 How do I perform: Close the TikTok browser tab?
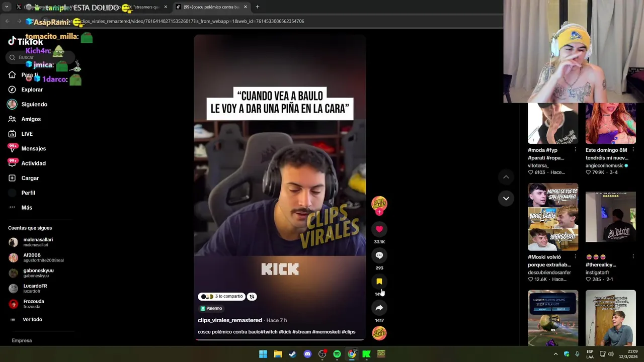click(x=246, y=7)
